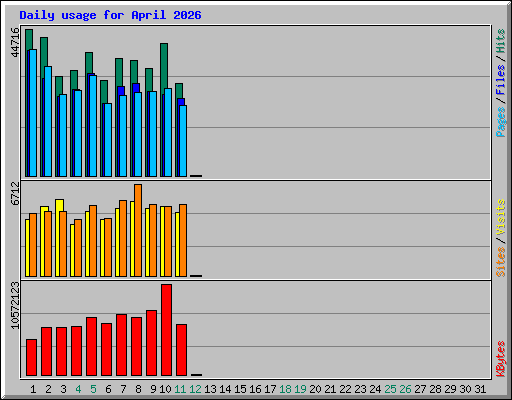Screen dimensions: 512x400
Task: Click the red KBytes bar for day 9
Action: click(151, 343)
